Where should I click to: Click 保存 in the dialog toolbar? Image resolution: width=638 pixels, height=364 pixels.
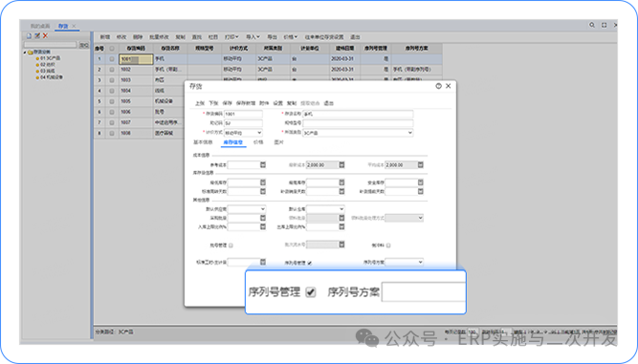(x=227, y=103)
